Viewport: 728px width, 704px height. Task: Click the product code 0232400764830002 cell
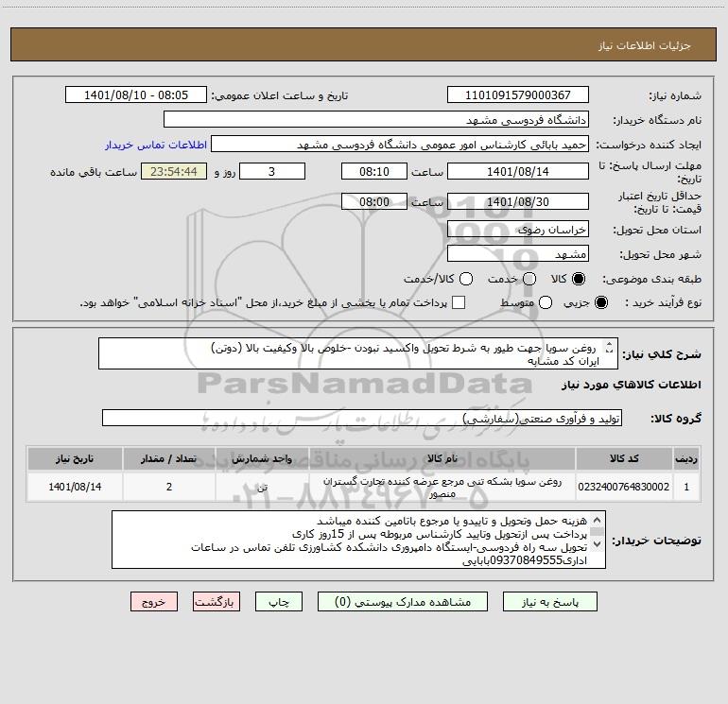tap(624, 487)
